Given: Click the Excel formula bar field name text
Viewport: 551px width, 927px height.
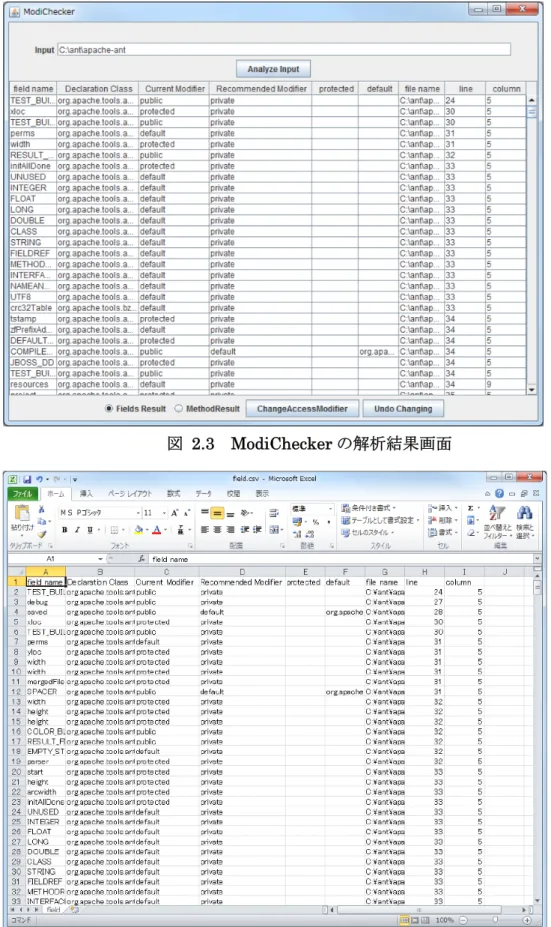Looking at the screenshot, I should pyautogui.click(x=170, y=559).
